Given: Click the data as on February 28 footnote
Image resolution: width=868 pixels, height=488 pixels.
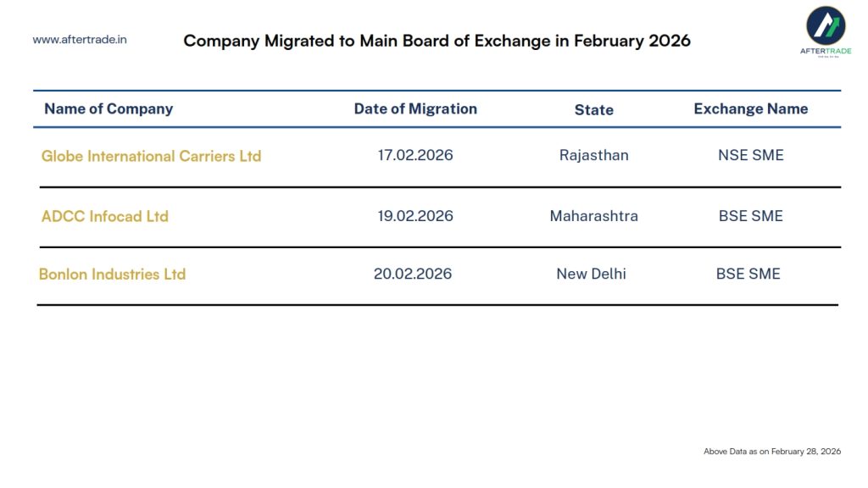Looking at the screenshot, I should click(771, 452).
